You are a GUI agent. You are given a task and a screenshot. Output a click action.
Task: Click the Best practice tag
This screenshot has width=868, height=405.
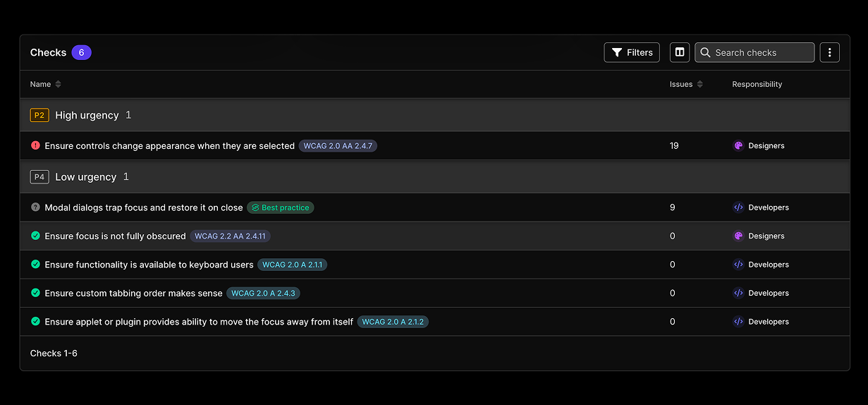pos(281,207)
